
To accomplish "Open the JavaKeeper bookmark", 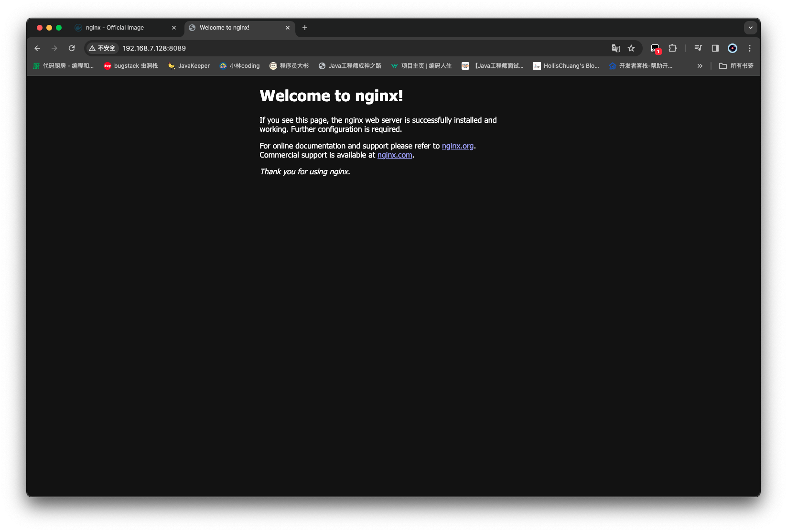I will coord(189,66).
